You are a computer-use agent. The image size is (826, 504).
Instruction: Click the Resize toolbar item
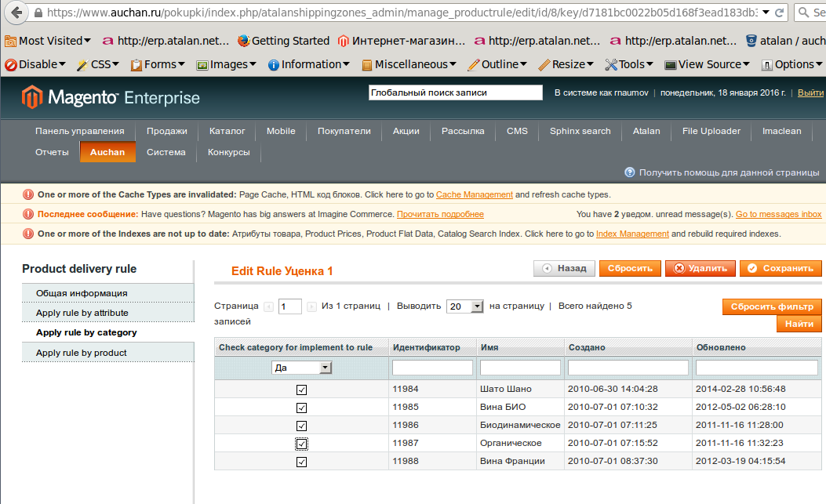566,64
